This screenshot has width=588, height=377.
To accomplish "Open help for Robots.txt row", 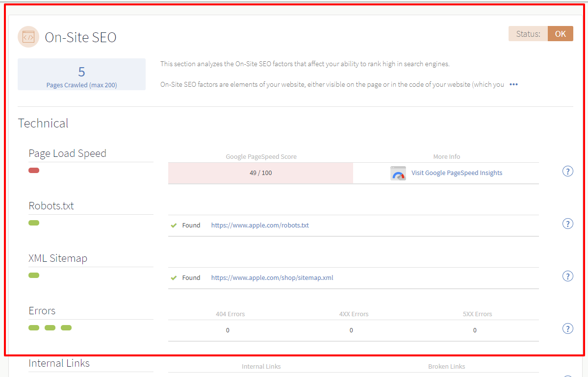I will (568, 224).
